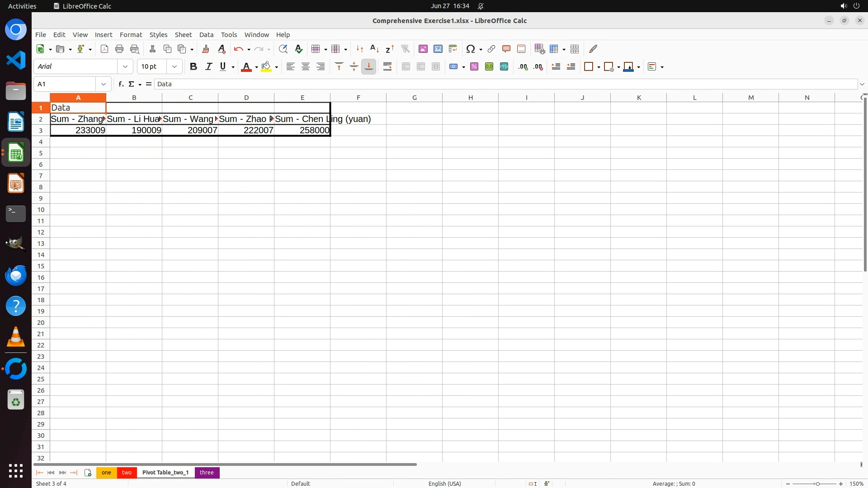Click the Format as Currency icon

tap(453, 67)
